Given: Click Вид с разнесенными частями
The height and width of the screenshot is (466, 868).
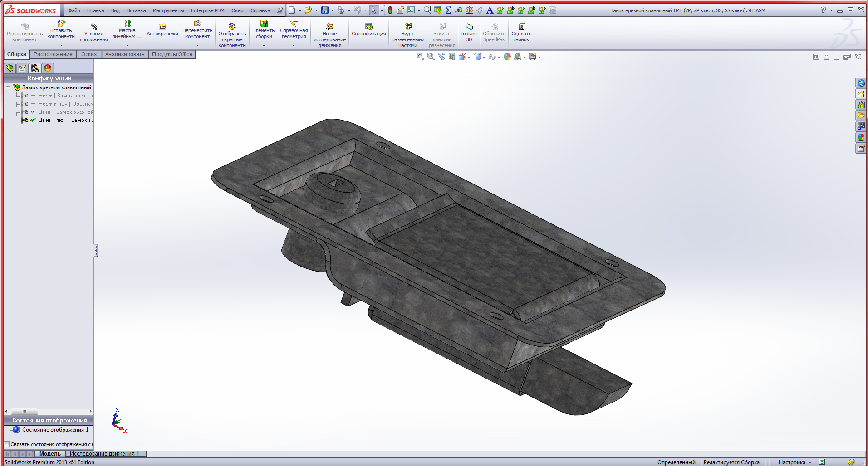Looking at the screenshot, I should (408, 35).
